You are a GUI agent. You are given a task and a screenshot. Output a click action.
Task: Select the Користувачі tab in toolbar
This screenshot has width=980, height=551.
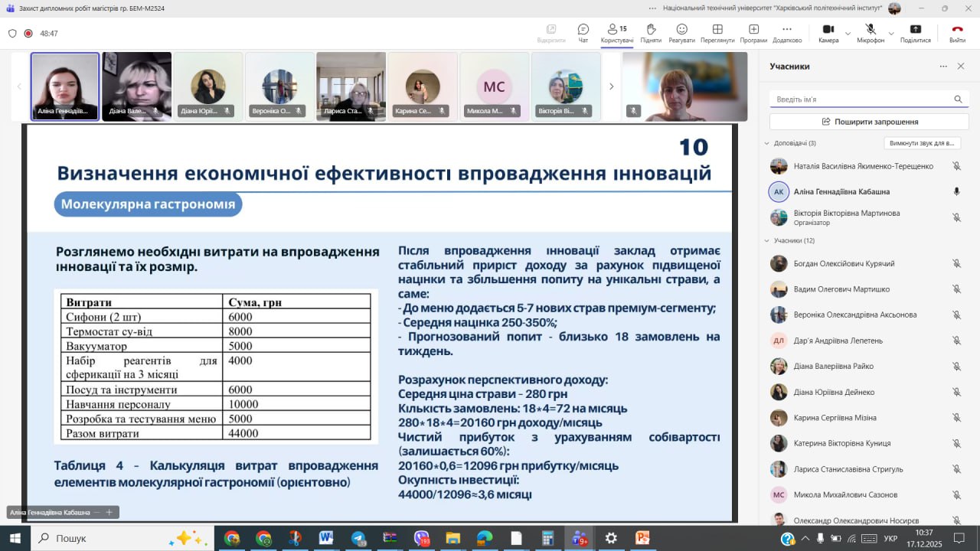pyautogui.click(x=616, y=33)
